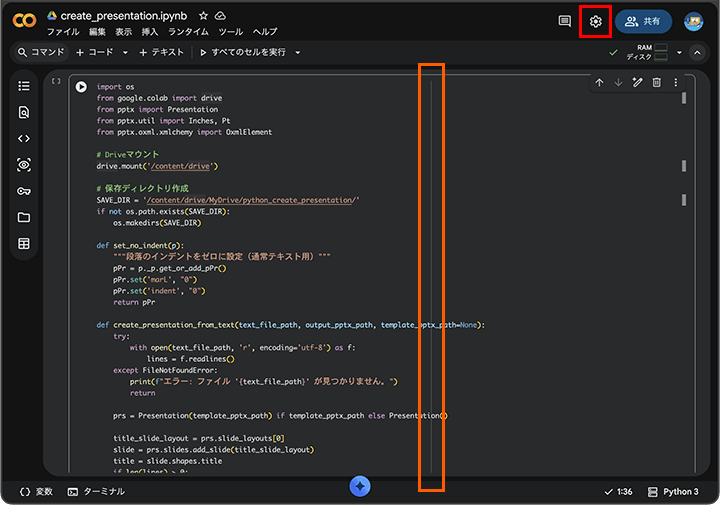Open the Files folder panel
This screenshot has width=720, height=505.
24,217
